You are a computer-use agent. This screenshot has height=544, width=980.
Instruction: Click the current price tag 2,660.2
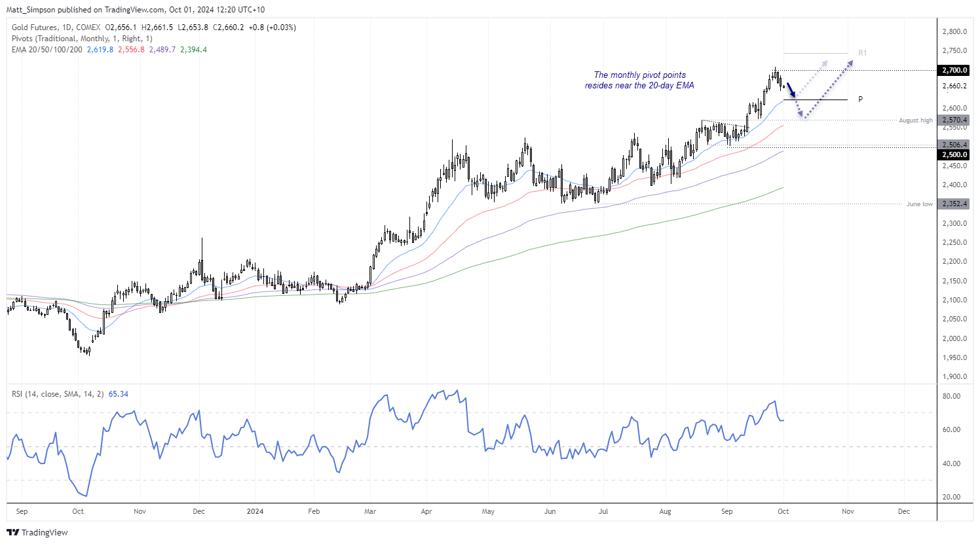[954, 86]
